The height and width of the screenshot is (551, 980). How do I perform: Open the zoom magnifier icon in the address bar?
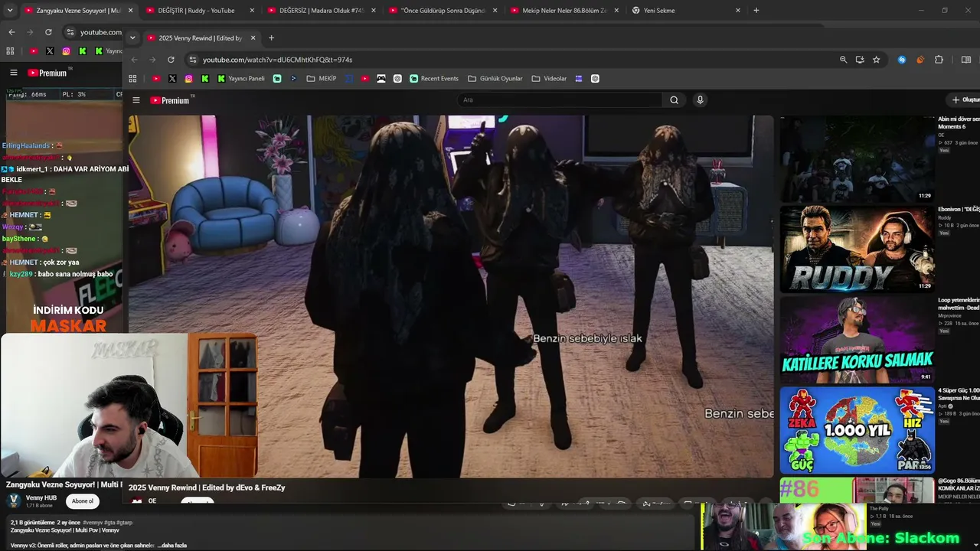tap(844, 60)
